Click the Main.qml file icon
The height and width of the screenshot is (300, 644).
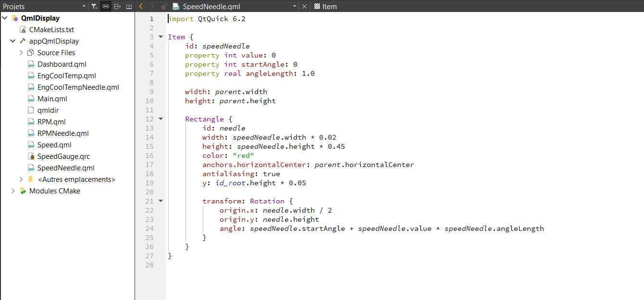pyautogui.click(x=31, y=99)
